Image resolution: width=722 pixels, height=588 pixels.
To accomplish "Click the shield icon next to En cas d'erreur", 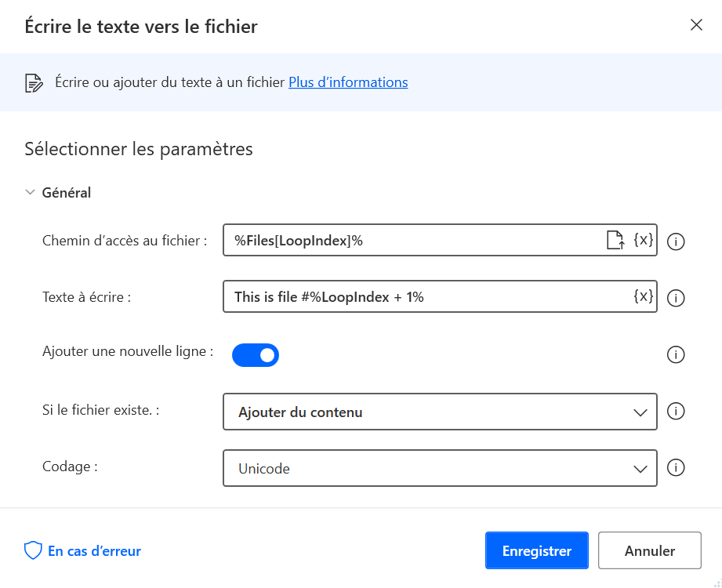I will (x=31, y=550).
